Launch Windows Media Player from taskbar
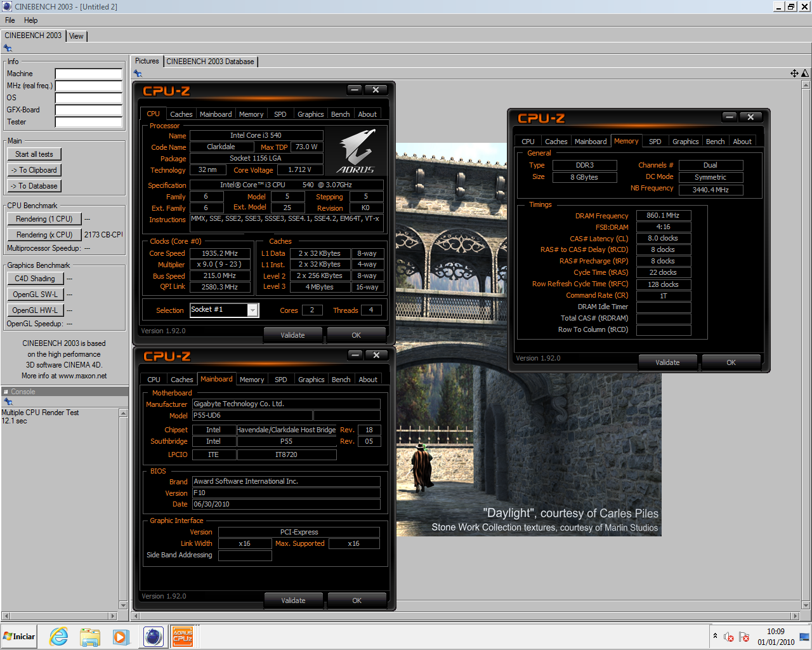Image resolution: width=812 pixels, height=650 pixels. (x=121, y=637)
